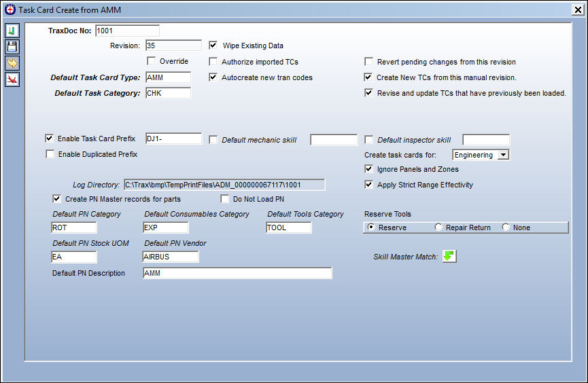Click the Log Directory label
This screenshot has height=383, width=588.
[x=96, y=185]
